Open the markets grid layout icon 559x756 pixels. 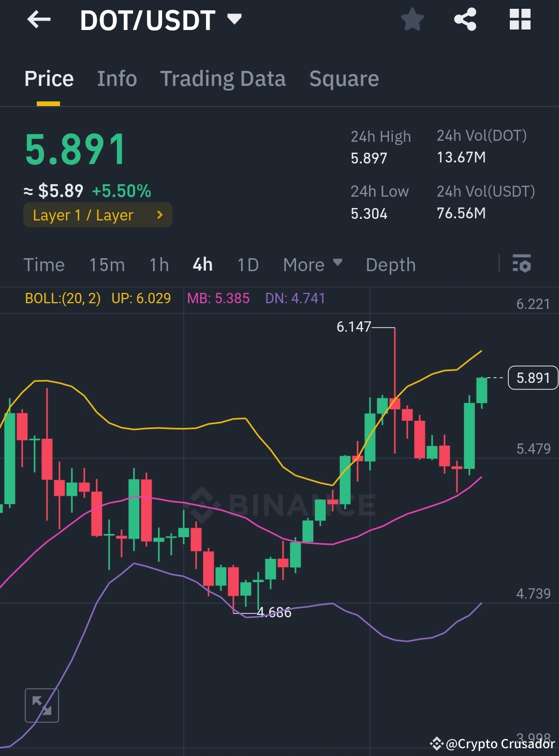pyautogui.click(x=520, y=20)
